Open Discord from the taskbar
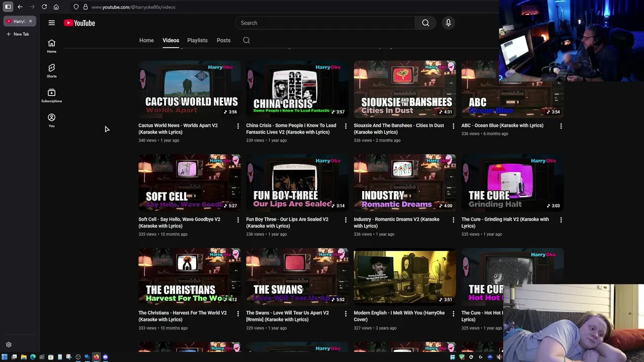 [x=105, y=357]
